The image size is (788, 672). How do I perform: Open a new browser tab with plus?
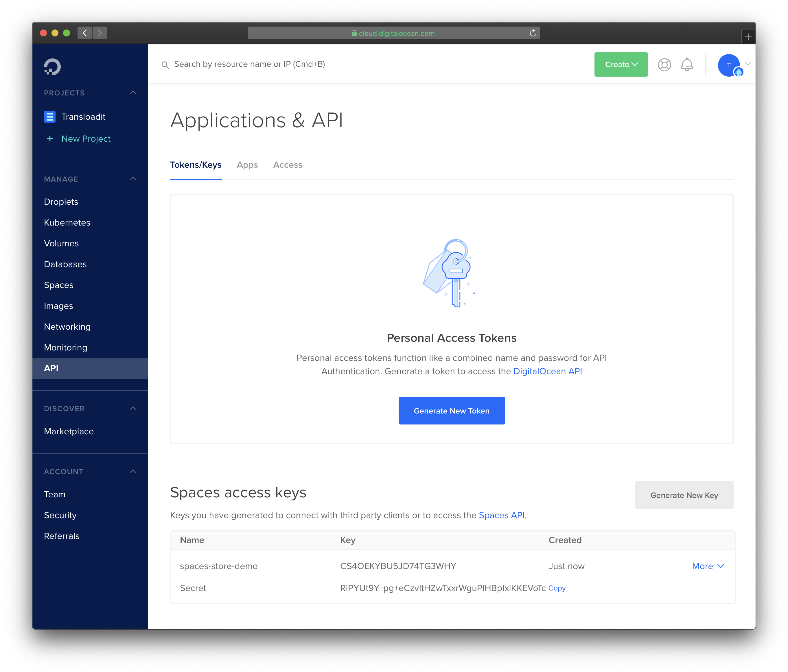[748, 37]
